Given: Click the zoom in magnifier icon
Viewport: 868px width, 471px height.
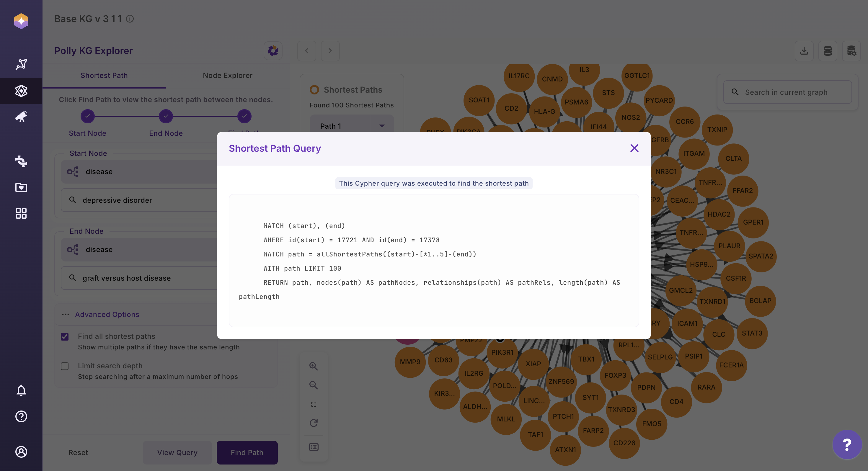Looking at the screenshot, I should [313, 366].
